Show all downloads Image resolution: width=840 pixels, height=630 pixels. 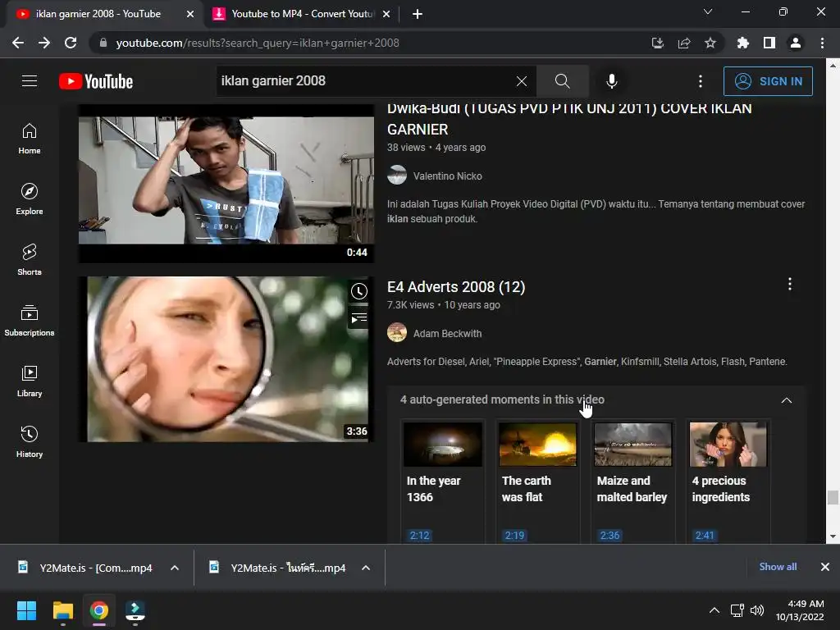click(x=778, y=567)
